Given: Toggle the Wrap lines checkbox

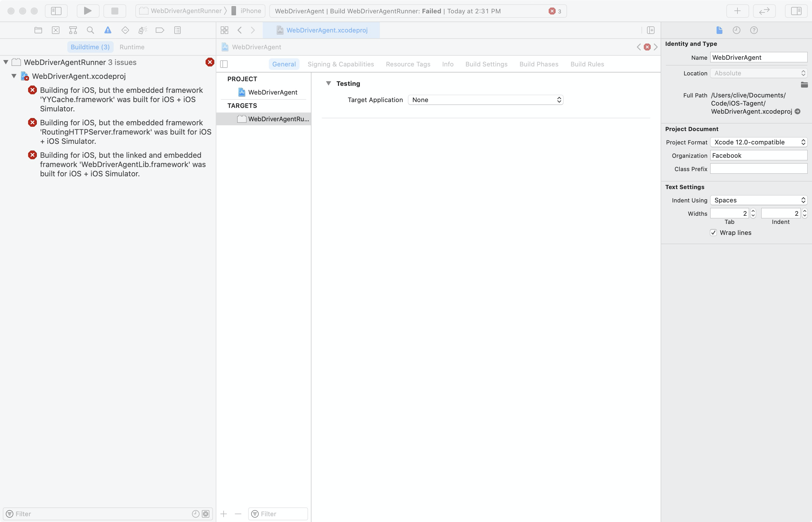Looking at the screenshot, I should [713, 233].
